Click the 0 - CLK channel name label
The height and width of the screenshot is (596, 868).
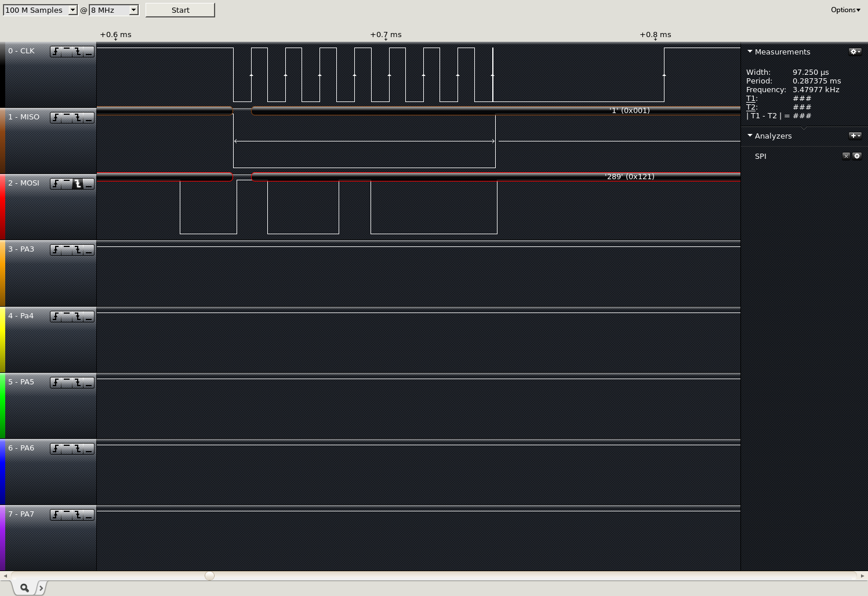pyautogui.click(x=21, y=51)
